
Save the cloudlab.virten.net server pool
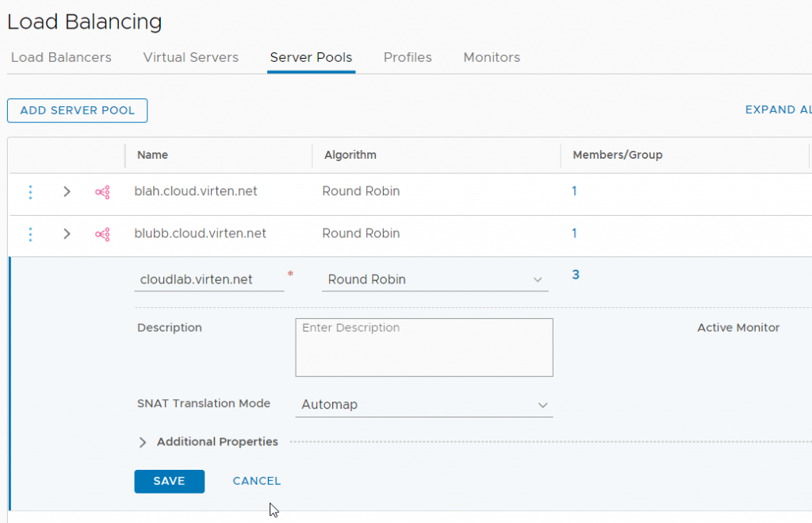(169, 481)
